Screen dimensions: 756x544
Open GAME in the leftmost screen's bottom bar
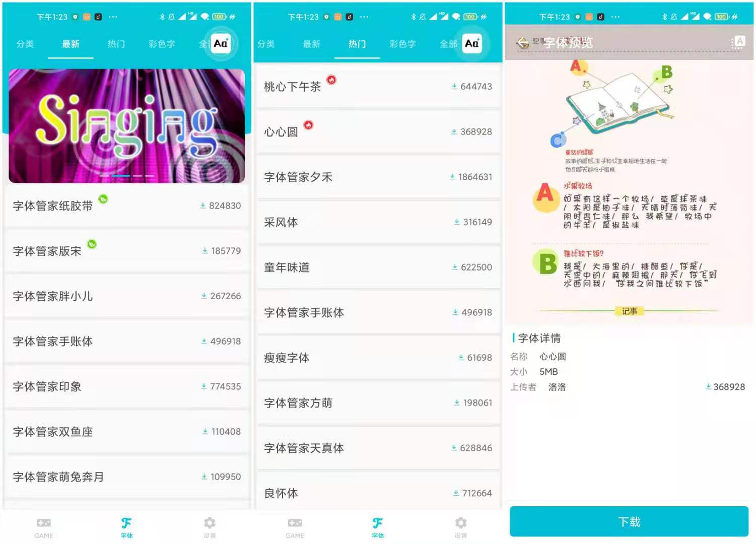(x=44, y=527)
